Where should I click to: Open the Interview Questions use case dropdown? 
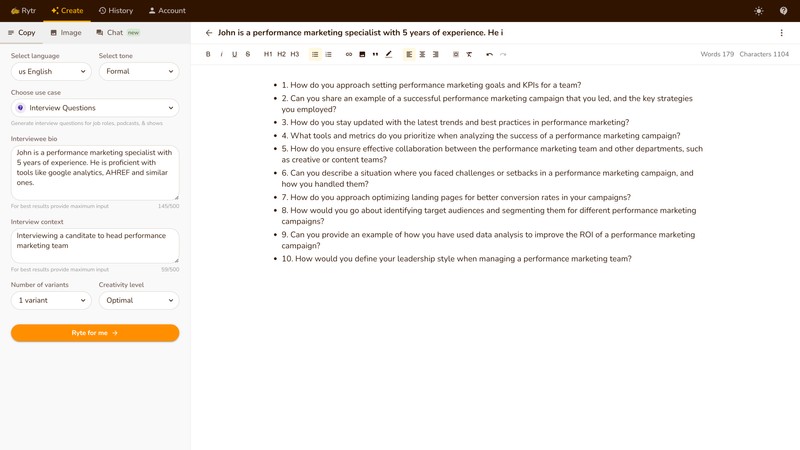[95, 108]
